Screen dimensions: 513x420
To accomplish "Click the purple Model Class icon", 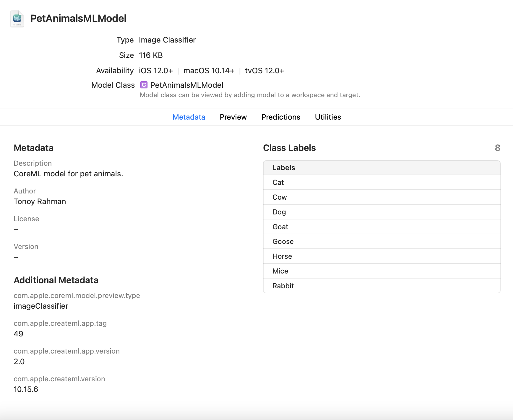I will coord(144,85).
